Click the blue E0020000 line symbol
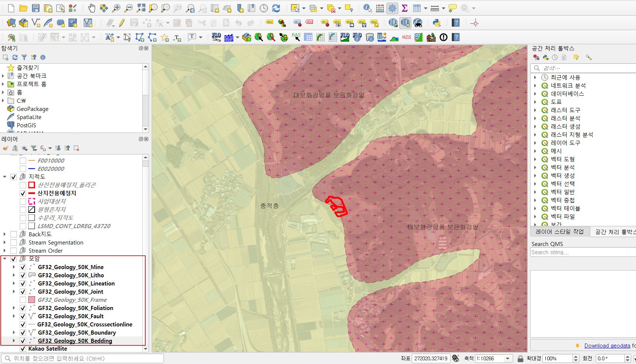Image resolution: width=636 pixels, height=364 pixels. [32, 169]
